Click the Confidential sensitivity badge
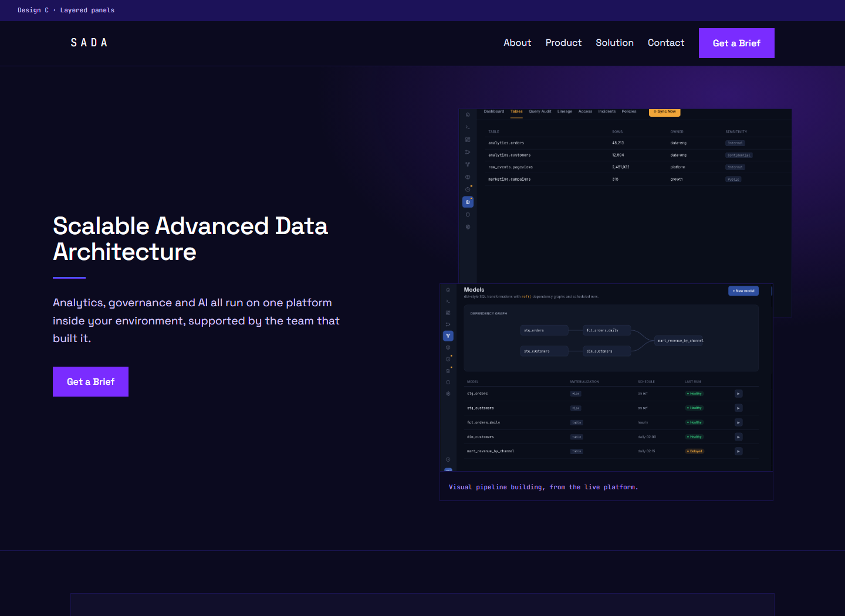 coord(739,155)
